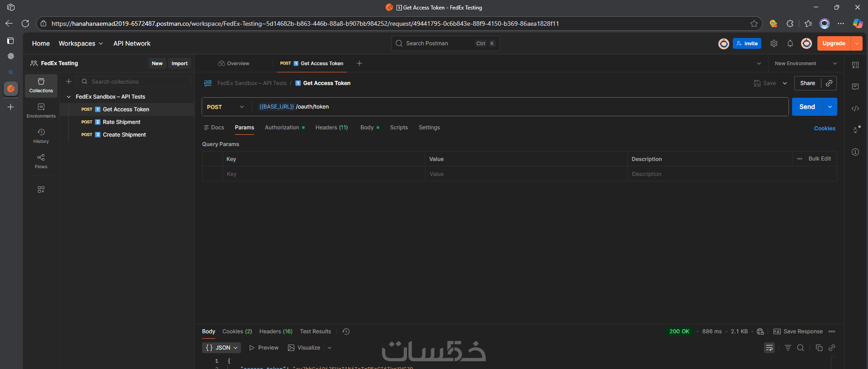Click the Postman orange icon in browser sidebar
This screenshot has width=868, height=369.
pos(11,89)
